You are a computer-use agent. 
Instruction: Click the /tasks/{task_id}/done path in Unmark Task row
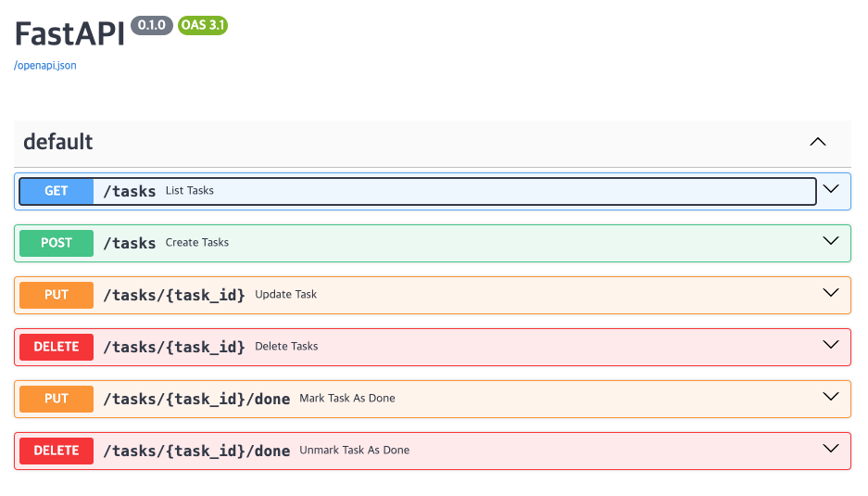pyautogui.click(x=196, y=451)
